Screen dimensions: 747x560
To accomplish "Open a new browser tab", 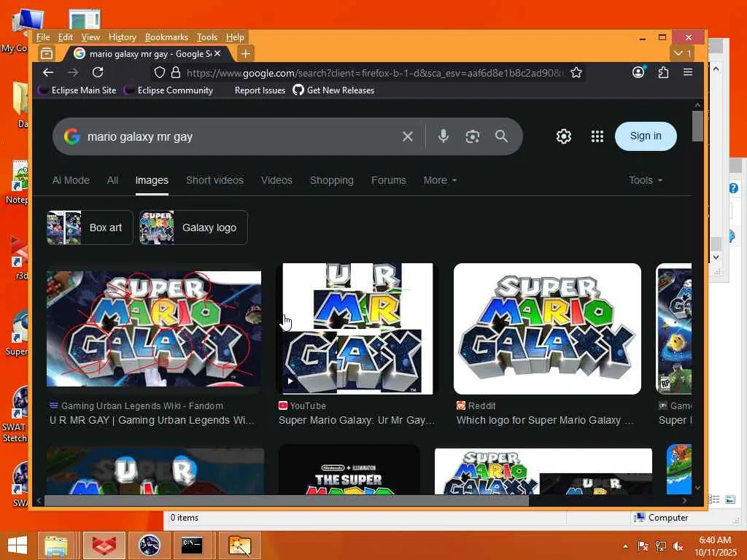I will pos(245,54).
